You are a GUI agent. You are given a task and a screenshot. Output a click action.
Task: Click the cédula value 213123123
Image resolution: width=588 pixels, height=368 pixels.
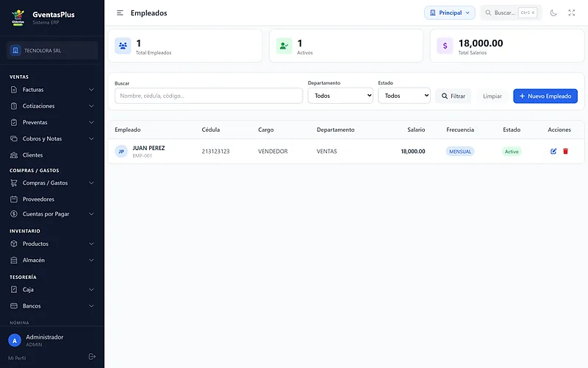click(215, 152)
